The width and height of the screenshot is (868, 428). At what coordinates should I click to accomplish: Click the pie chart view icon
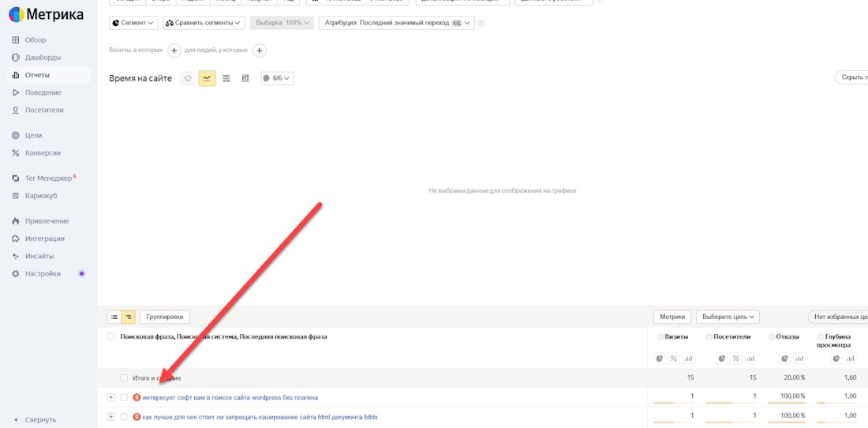tap(188, 78)
